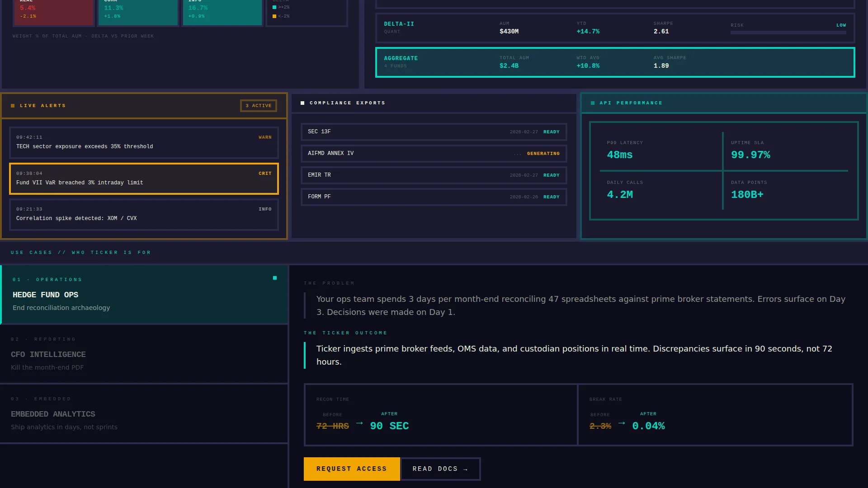Click the P99 LATENCY value 48ms

click(x=619, y=155)
